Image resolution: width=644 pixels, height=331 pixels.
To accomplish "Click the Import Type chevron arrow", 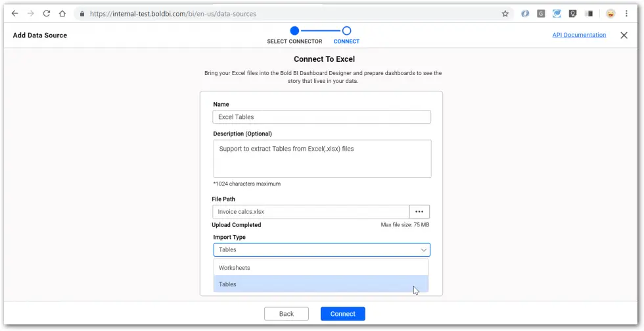I will pyautogui.click(x=423, y=250).
